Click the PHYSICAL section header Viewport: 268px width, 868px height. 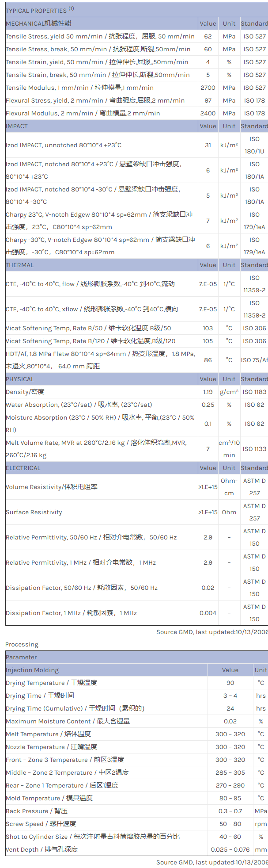coord(20,379)
